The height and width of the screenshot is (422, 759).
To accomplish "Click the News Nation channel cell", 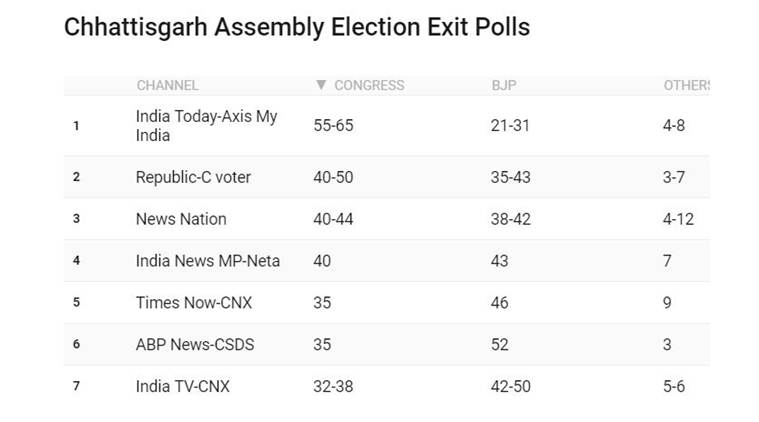I will (x=181, y=219).
